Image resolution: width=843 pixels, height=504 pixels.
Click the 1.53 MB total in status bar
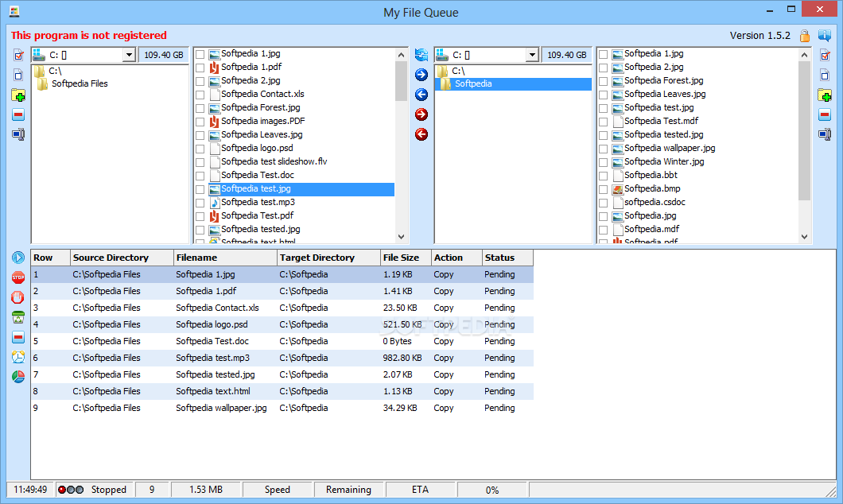pos(206,490)
